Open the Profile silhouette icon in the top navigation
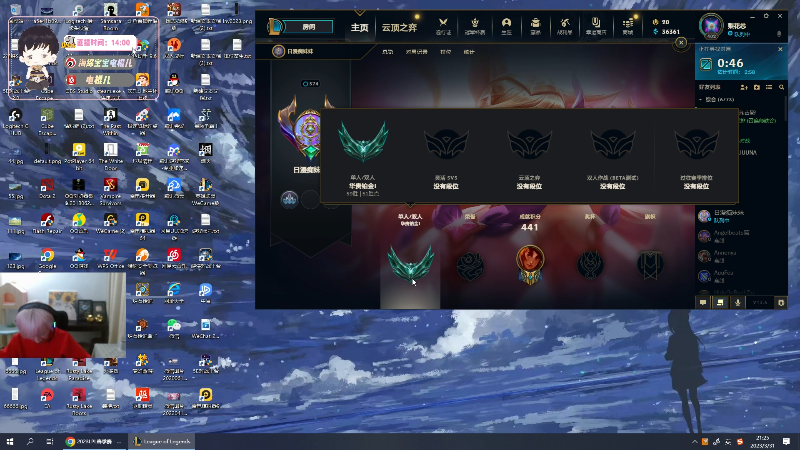Viewport: 800px width, 450px height. coord(506,26)
